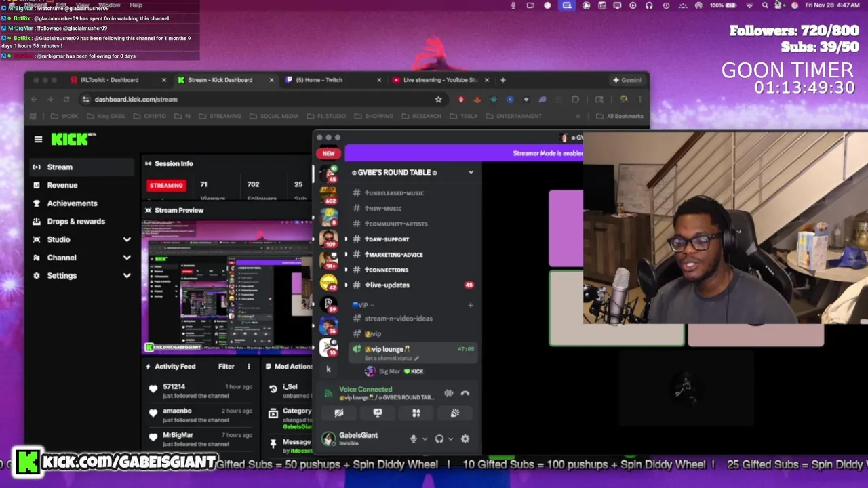This screenshot has width=868, height=488.
Task: Click the browser back arrow
Action: pyautogui.click(x=34, y=99)
